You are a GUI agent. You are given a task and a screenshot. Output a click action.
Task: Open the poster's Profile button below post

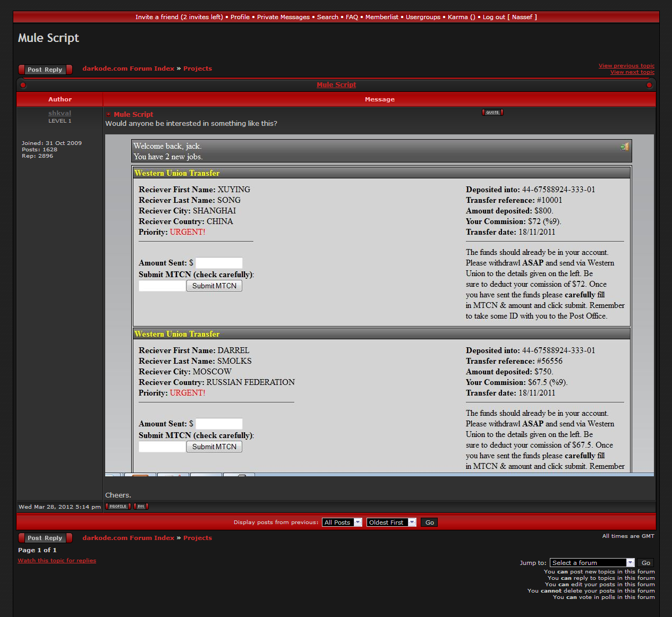click(118, 507)
